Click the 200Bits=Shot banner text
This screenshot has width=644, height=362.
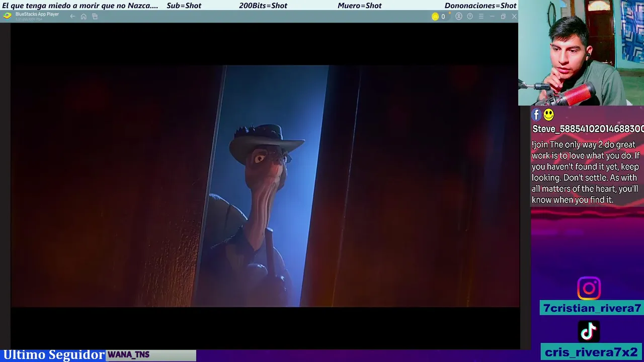point(263,6)
